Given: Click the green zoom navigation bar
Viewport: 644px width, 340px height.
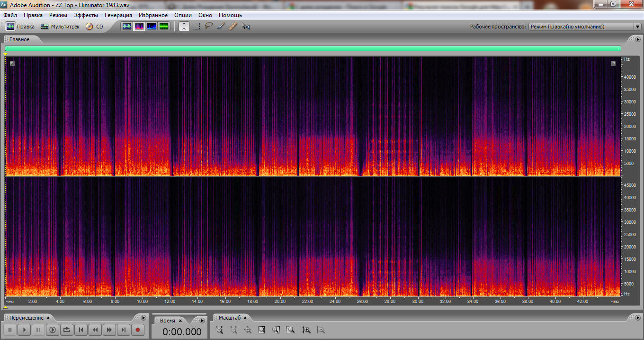Looking at the screenshot, I should click(313, 48).
